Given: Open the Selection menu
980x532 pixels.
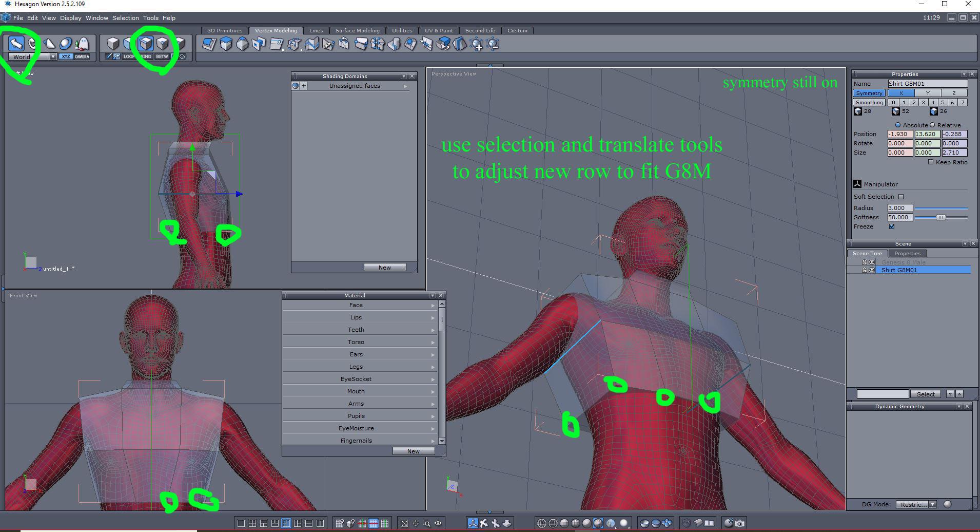Looking at the screenshot, I should (126, 18).
